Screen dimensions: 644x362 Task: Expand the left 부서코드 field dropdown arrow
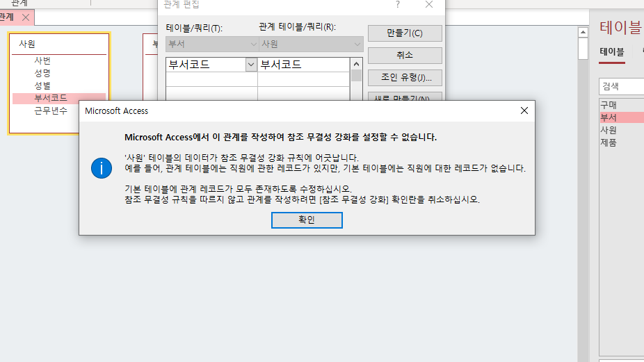pyautogui.click(x=251, y=65)
